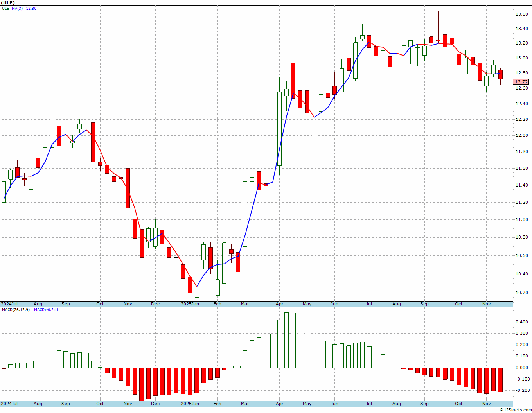The image size is (532, 413).
Task: Click Mar on the MACD panel date axis
Action: [245, 403]
